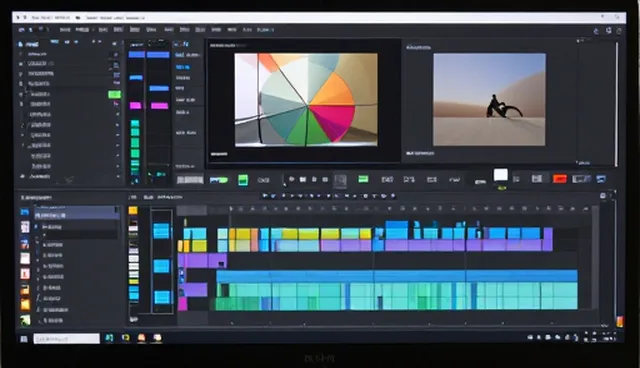Click the orange indicator at timeline bottom-right corner
The width and height of the screenshot is (640, 368).
(x=620, y=321)
